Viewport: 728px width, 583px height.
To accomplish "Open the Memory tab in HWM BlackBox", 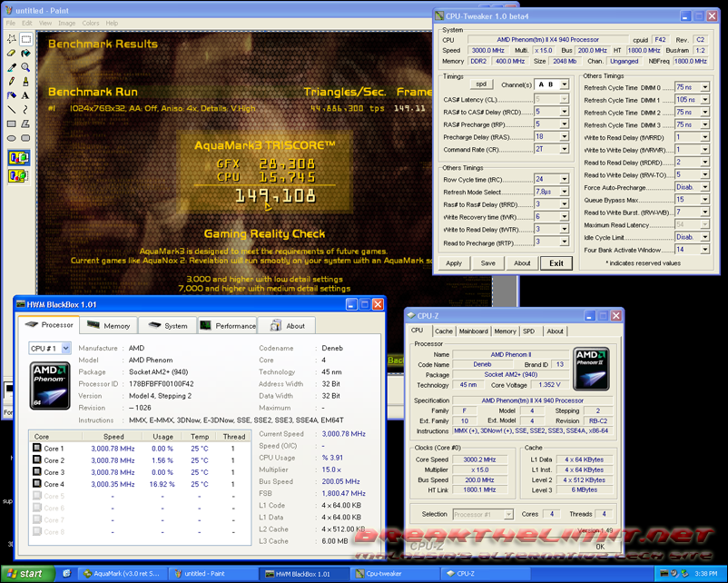I will 109,326.
